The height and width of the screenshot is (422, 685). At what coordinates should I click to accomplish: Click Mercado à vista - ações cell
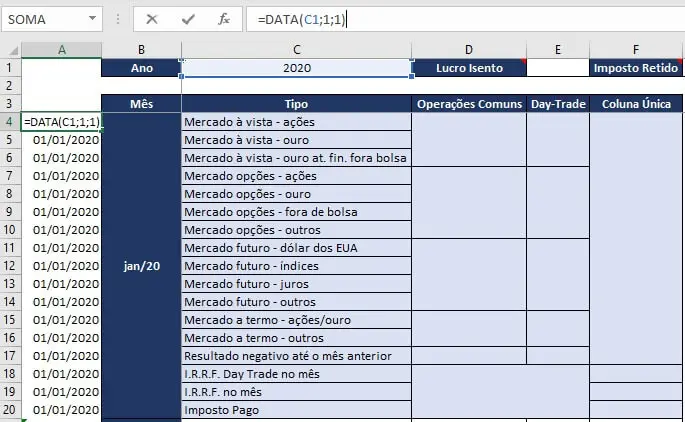pos(297,122)
